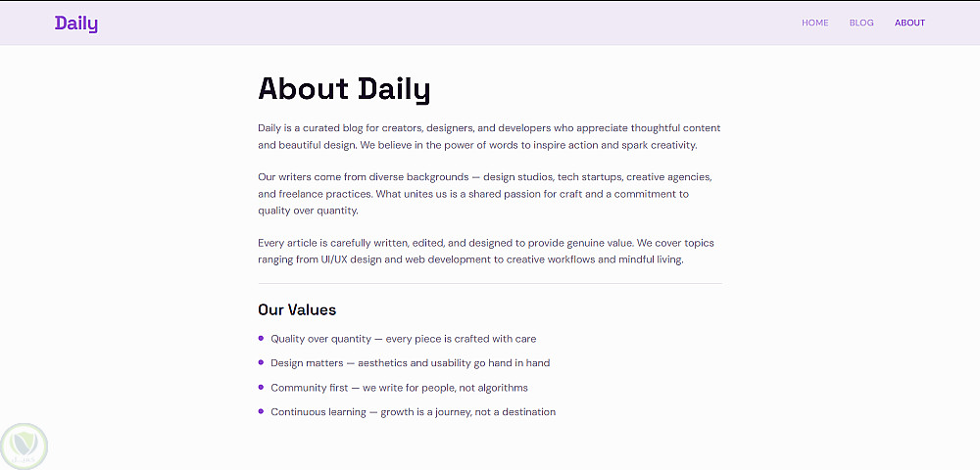This screenshot has height=470, width=980.
Task: Click the bullet beside Continuous learning
Action: [x=261, y=411]
